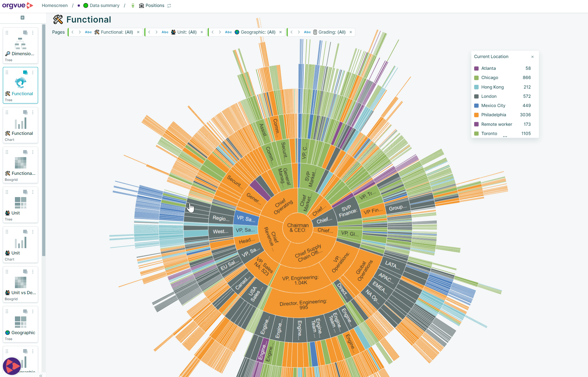The image size is (588, 377).
Task: Click the Abc icon on the Unit filter
Action: pyautogui.click(x=165, y=32)
